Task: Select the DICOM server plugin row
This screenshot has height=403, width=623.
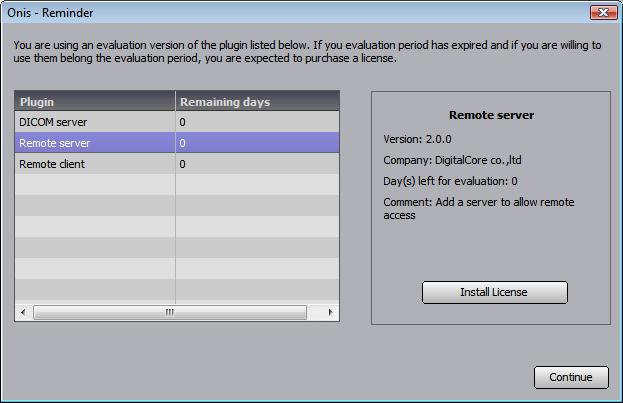Action: (x=177, y=122)
